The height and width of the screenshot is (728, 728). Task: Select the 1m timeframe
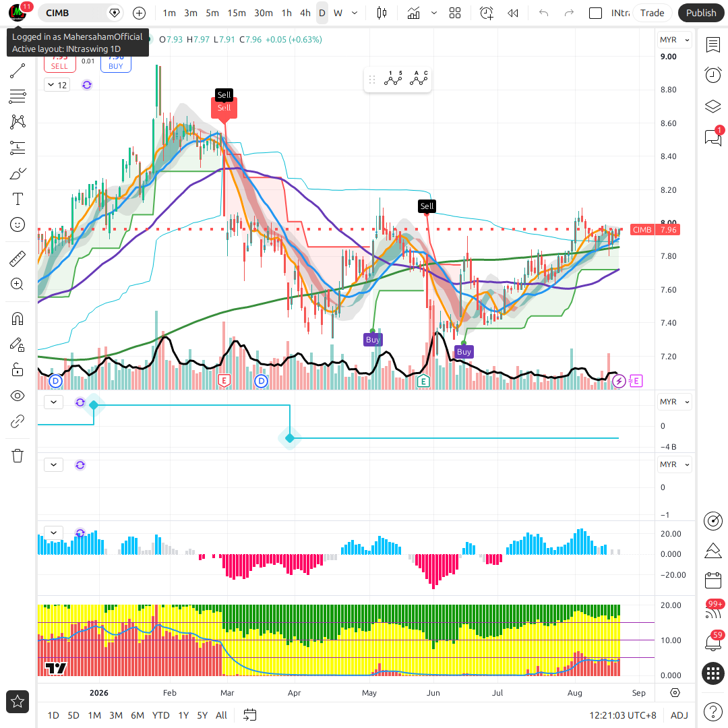click(x=169, y=13)
